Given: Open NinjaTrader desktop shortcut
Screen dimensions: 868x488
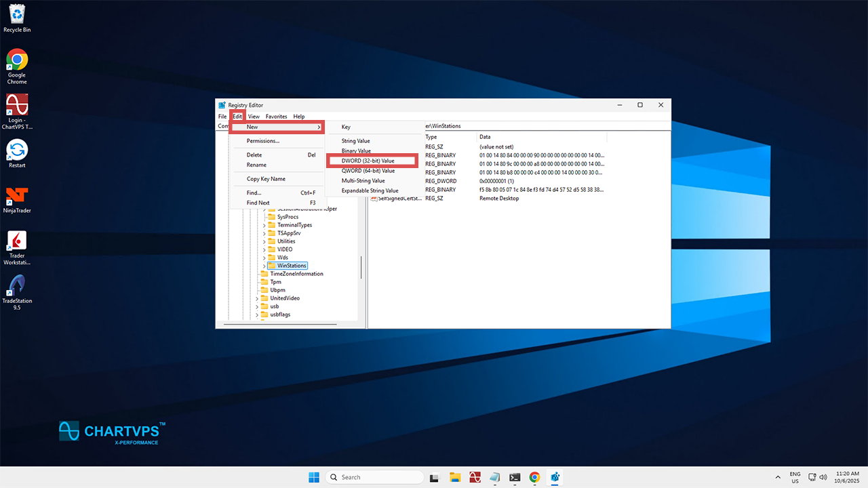Looking at the screenshot, I should (x=17, y=197).
